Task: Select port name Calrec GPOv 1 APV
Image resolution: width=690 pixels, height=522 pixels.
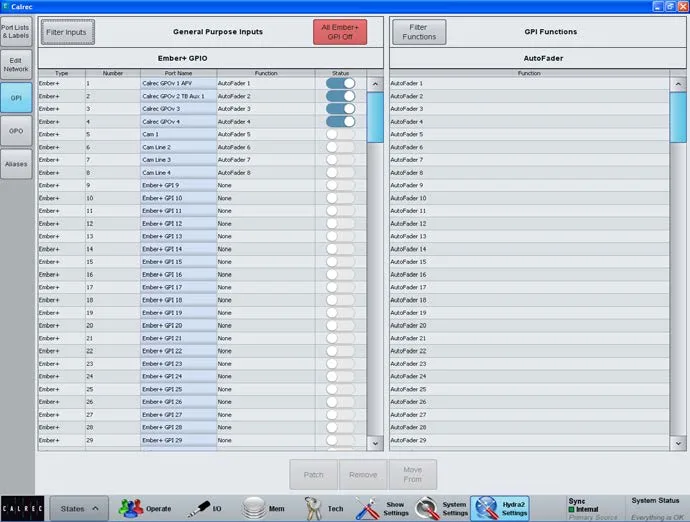Action: [178, 83]
